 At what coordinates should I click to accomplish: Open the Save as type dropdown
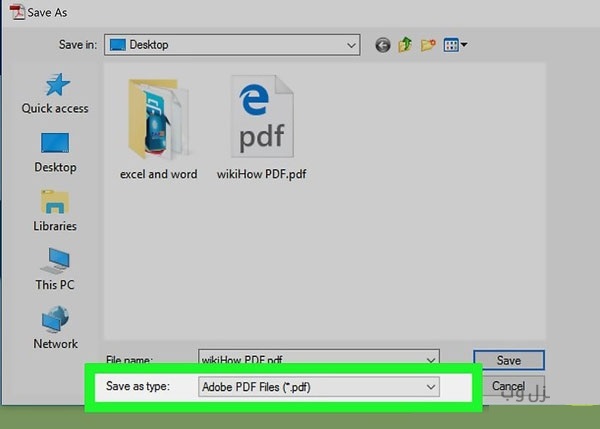click(x=431, y=386)
